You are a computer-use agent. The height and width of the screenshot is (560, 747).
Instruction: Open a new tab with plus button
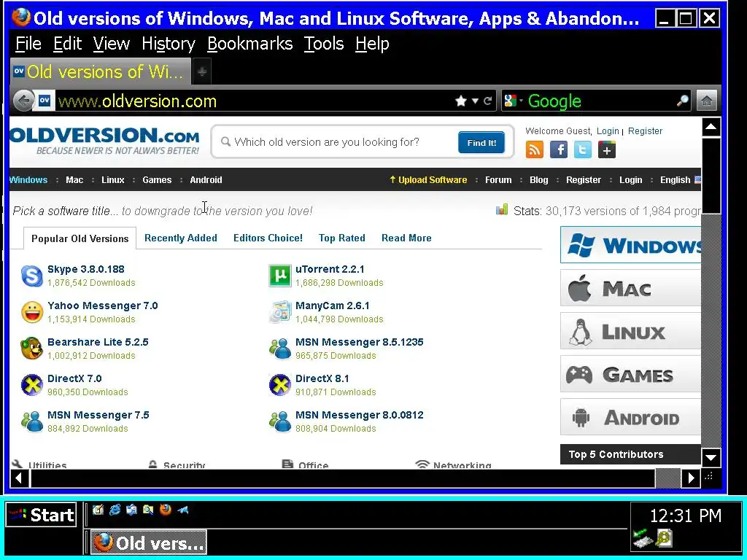pos(202,72)
